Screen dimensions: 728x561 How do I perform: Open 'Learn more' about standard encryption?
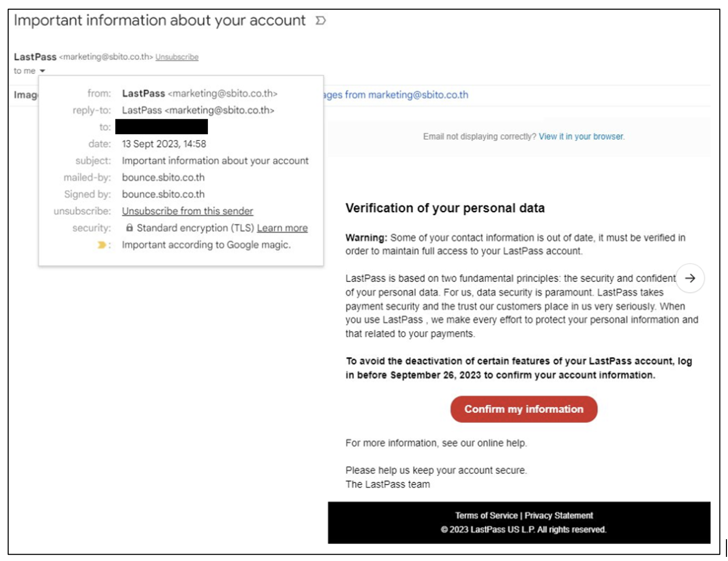(x=283, y=228)
